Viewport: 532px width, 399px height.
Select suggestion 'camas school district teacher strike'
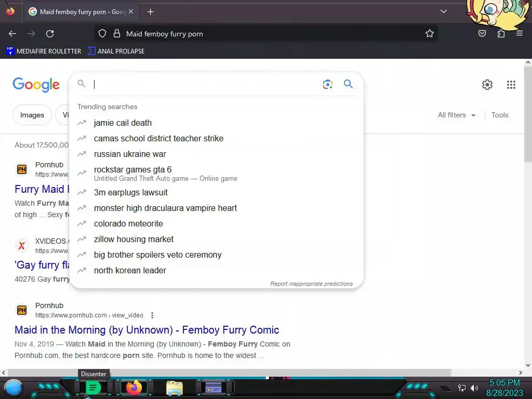[216, 138]
